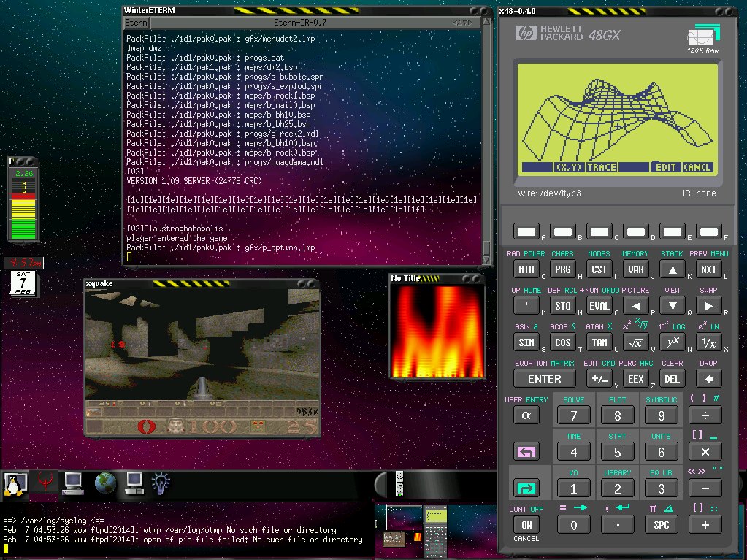The image size is (747, 560).
Task: Click the calculator's soft key F
Action: [x=709, y=232]
